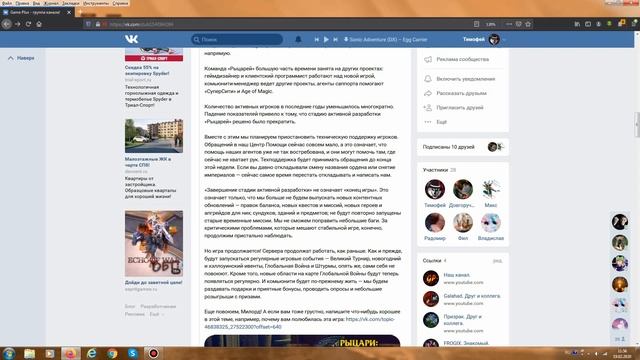Open the Справка menu

120,3
